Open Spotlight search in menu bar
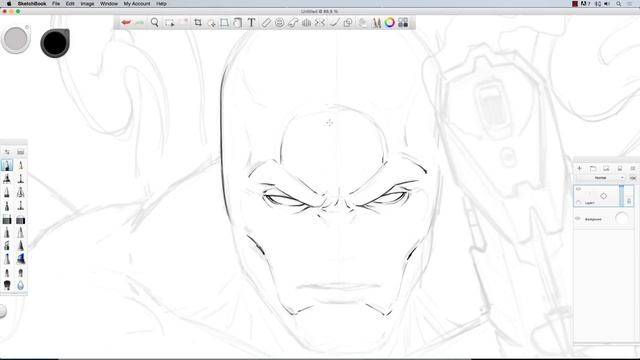Screen dimensions: 640x360 click(x=619, y=4)
